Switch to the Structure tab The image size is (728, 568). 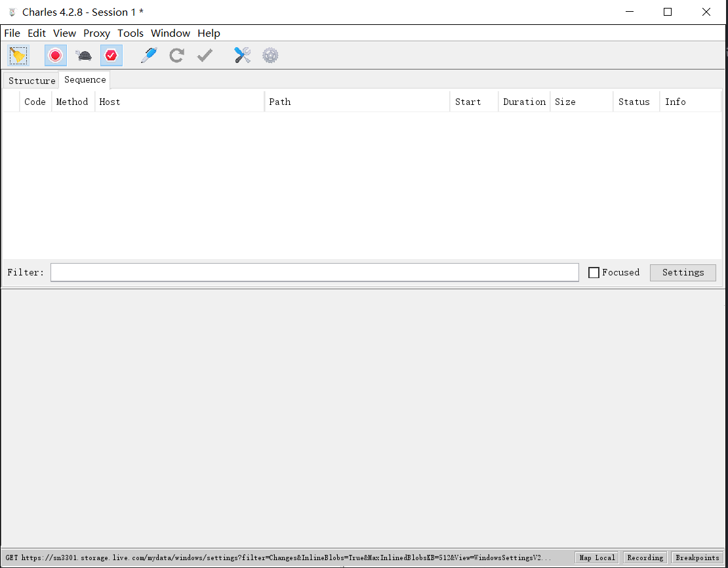pos(31,81)
